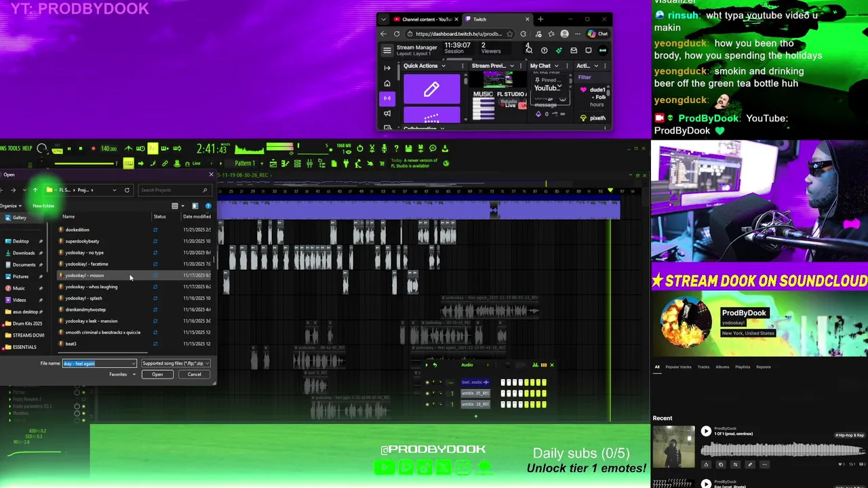
Task: Click New folder in the Open dialog
Action: tap(43, 206)
